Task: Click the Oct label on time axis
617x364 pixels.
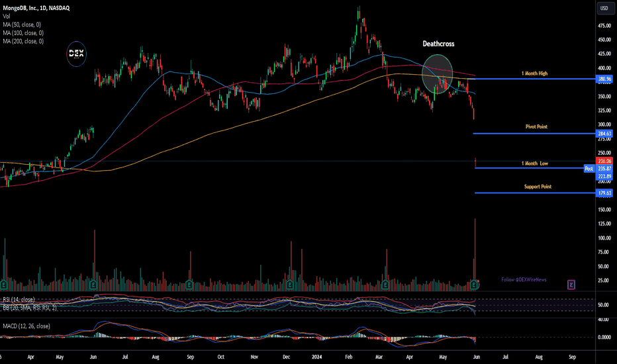Action: [x=220, y=357]
